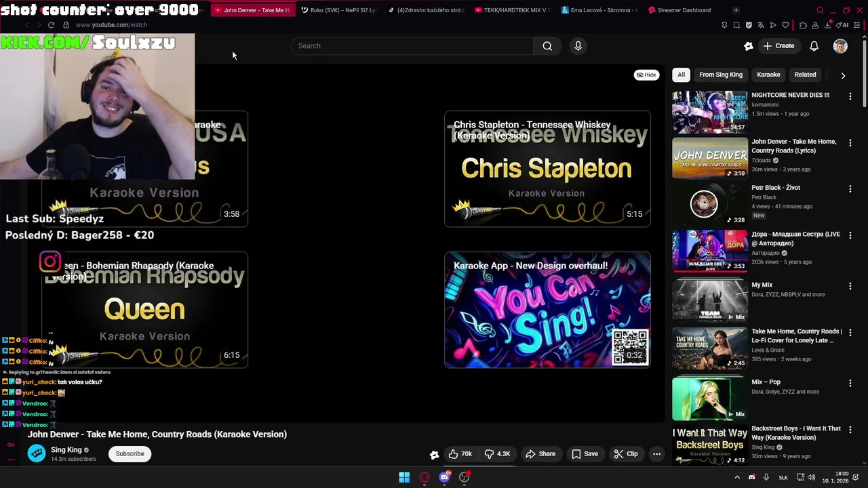
Task: Subscribe to Sing King channel
Action: (130, 454)
